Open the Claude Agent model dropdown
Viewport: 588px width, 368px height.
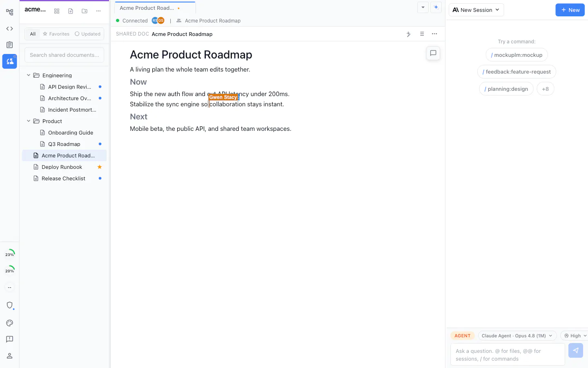pos(517,336)
